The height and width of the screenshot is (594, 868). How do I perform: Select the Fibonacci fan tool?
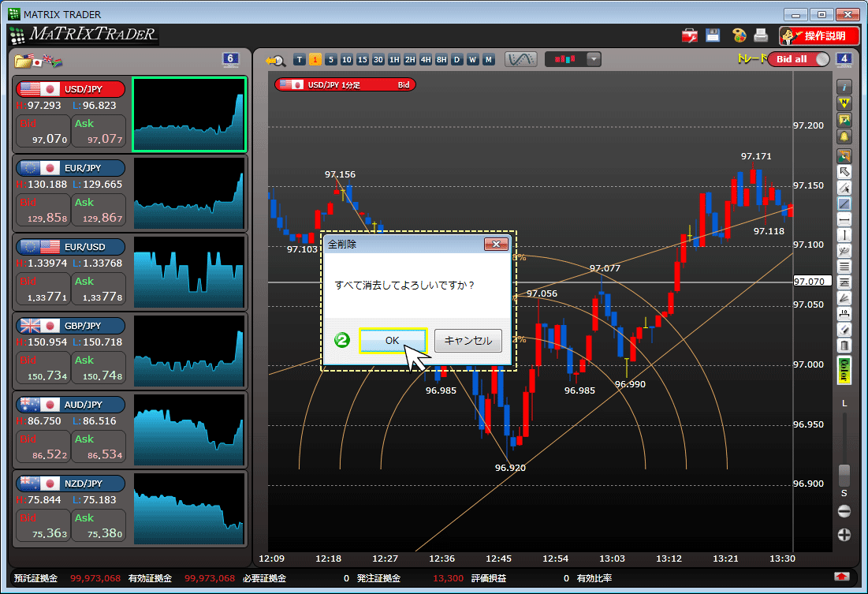coord(844,298)
